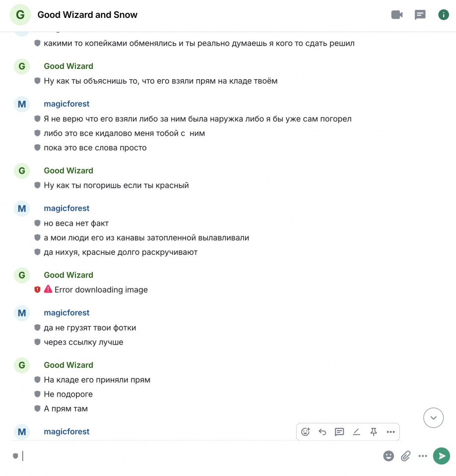
Task: Open more message options in hover toolbar
Action: click(x=391, y=432)
